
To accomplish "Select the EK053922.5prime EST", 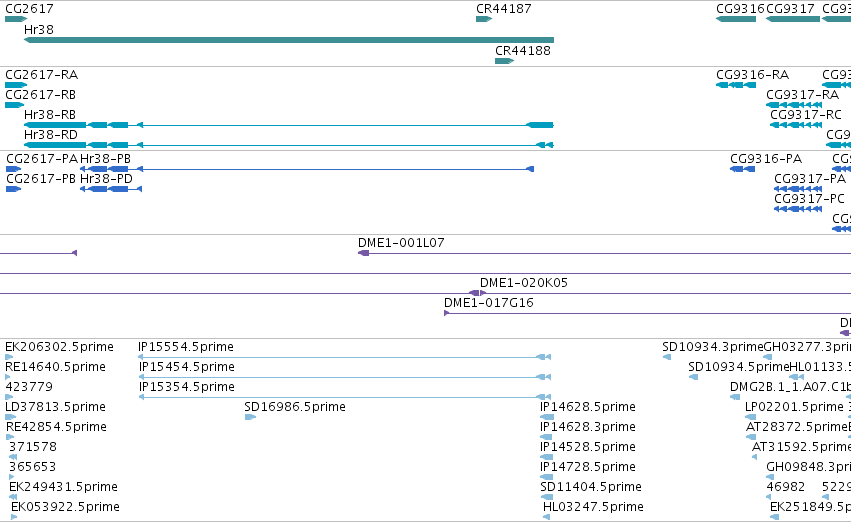I will click(x=14, y=517).
